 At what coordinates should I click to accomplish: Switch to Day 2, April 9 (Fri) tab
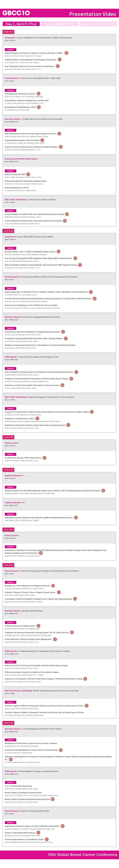(x=59, y=24)
